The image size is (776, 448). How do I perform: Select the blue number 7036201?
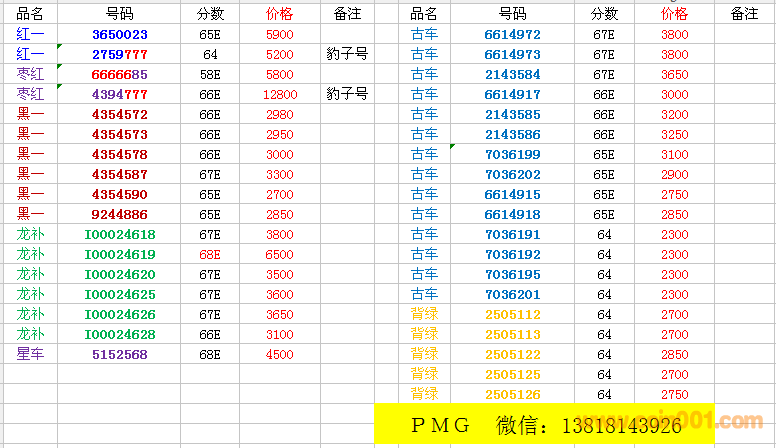tap(512, 294)
